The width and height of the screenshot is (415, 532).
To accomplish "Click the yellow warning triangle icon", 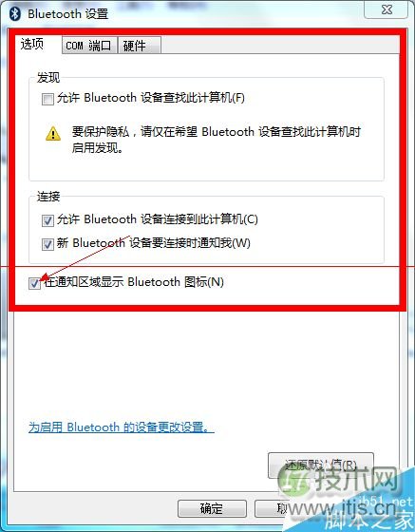I will tap(53, 133).
